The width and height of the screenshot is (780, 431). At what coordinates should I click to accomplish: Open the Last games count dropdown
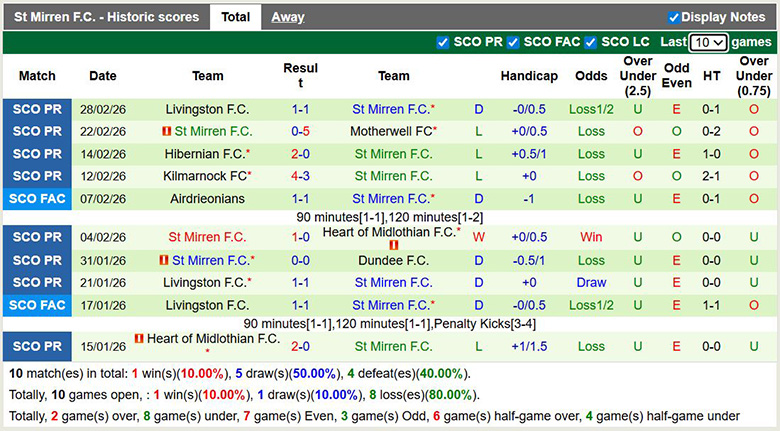pyautogui.click(x=708, y=43)
